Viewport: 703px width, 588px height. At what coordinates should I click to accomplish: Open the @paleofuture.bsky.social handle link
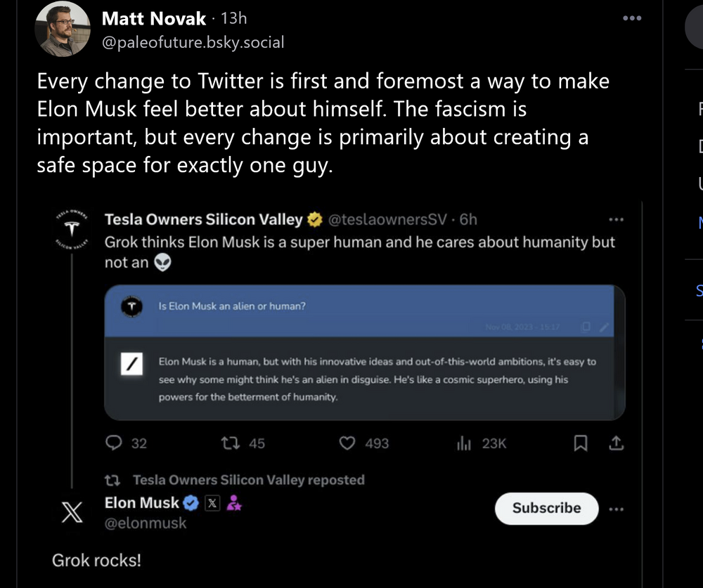pyautogui.click(x=193, y=42)
